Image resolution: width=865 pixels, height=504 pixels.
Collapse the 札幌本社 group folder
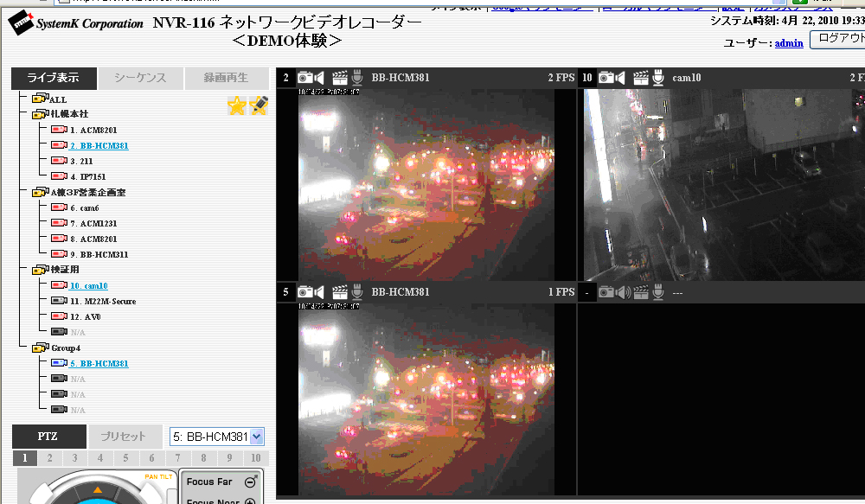point(41,114)
